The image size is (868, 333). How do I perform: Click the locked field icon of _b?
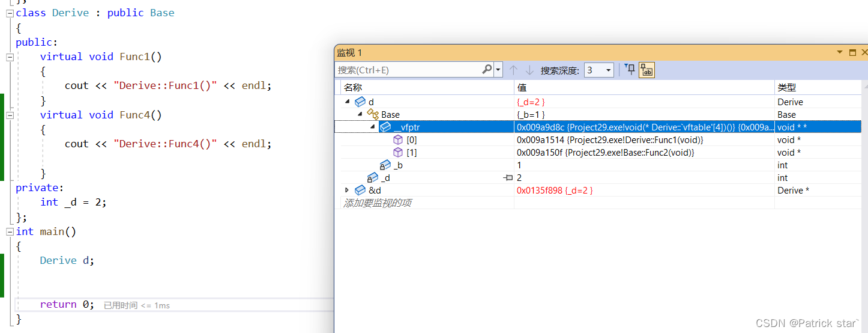pyautogui.click(x=385, y=165)
